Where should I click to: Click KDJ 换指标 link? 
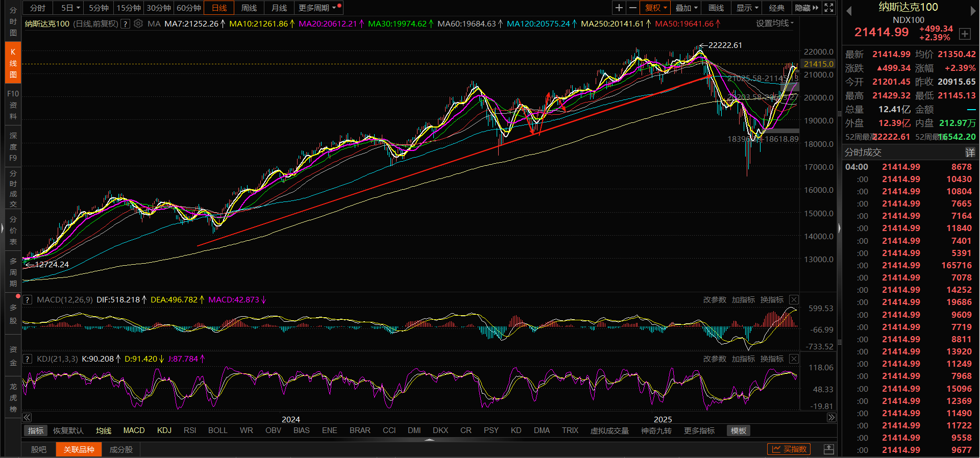click(772, 359)
